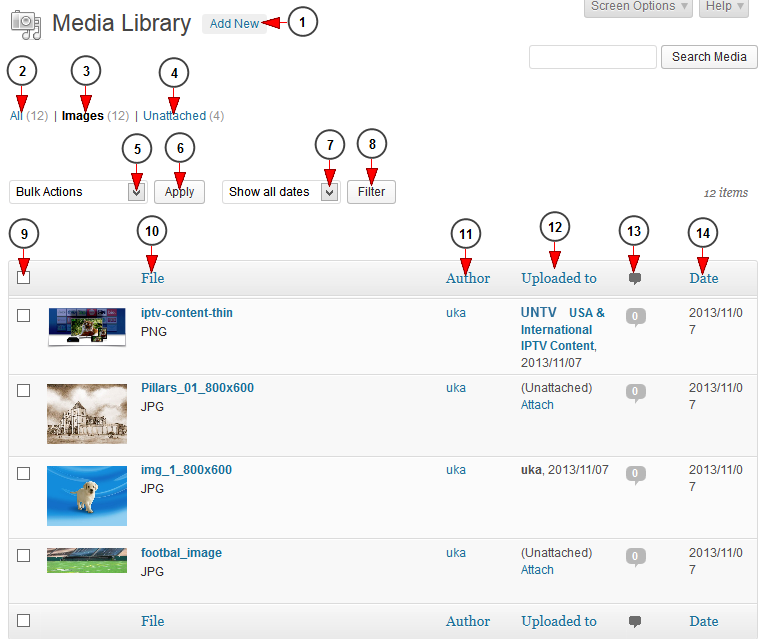Toggle the select-all checkbox in footer

[x=23, y=620]
